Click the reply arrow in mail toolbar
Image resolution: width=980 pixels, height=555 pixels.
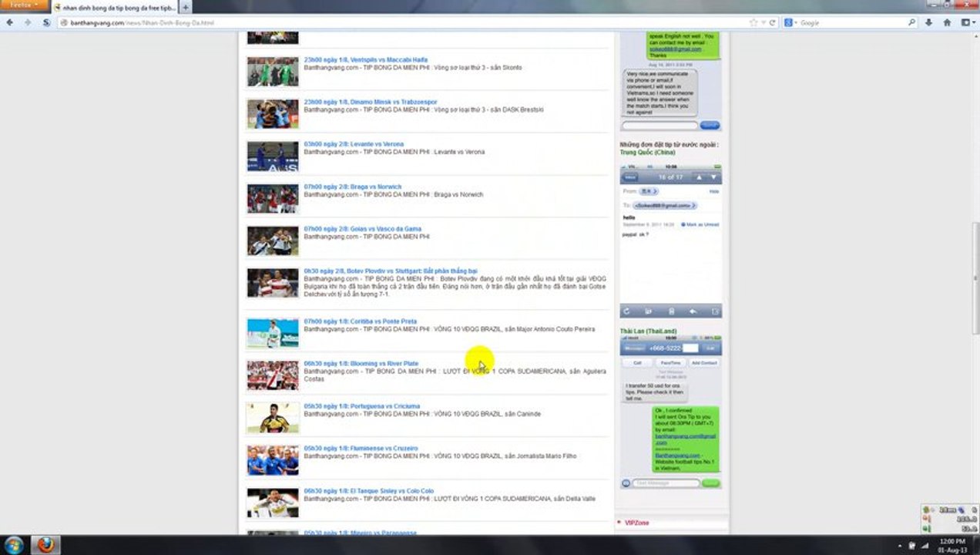click(693, 311)
